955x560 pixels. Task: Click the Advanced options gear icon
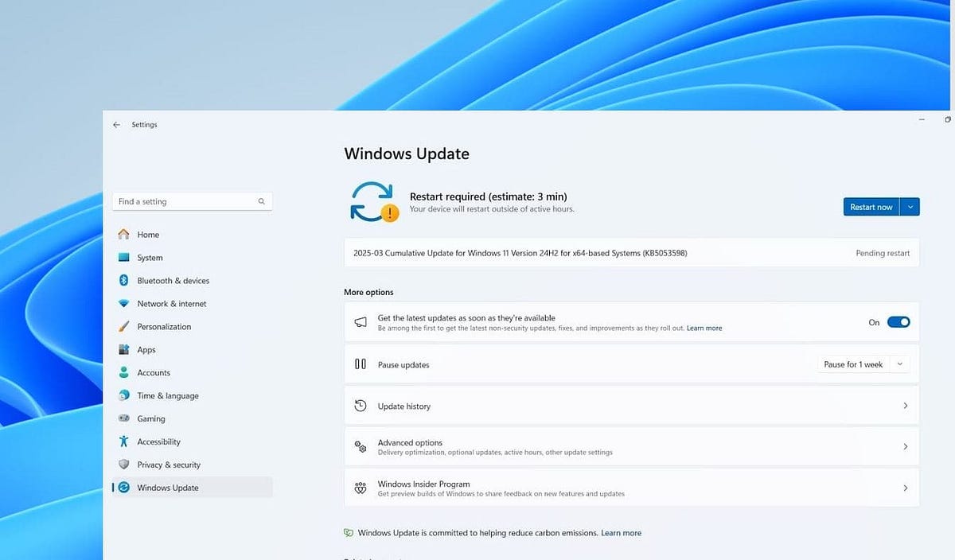click(361, 447)
